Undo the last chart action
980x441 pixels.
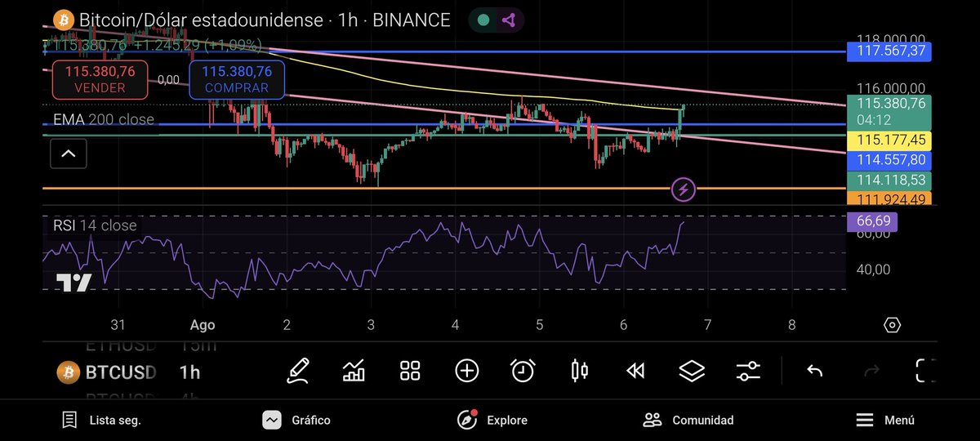(814, 372)
